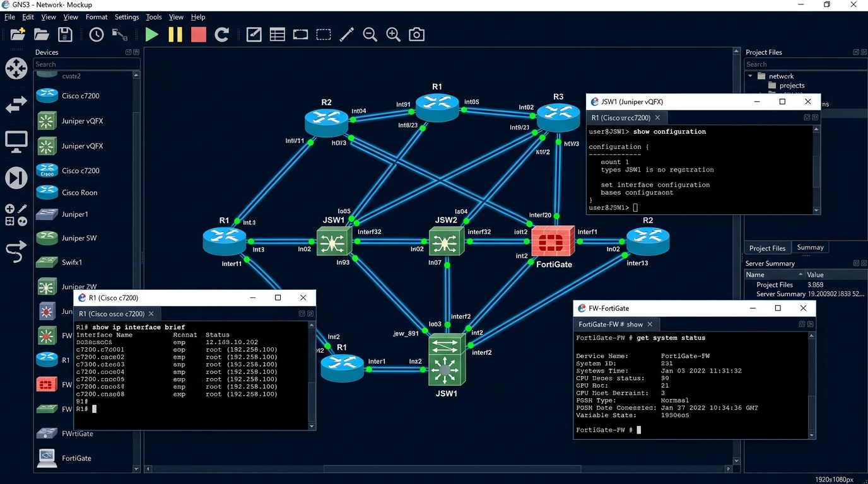Viewport: 868px width, 484px height.
Task: Close the Server Summary panel with its icon
Action: click(x=864, y=263)
